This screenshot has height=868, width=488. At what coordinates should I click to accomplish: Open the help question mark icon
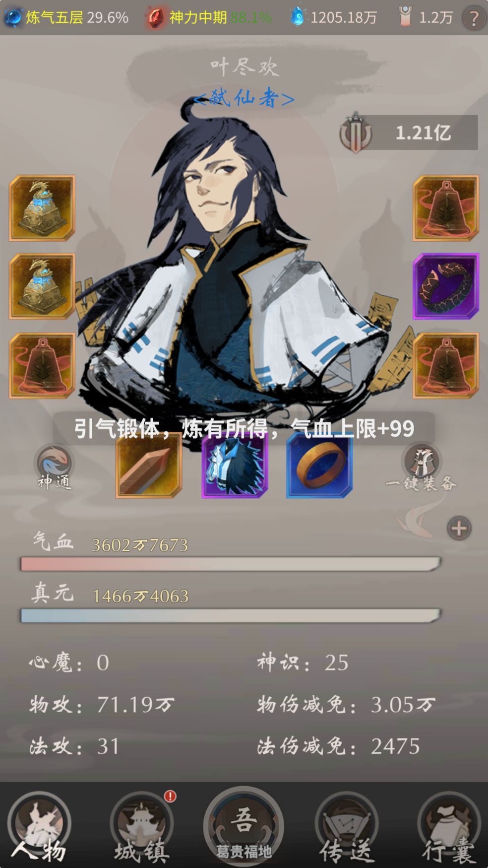474,18
